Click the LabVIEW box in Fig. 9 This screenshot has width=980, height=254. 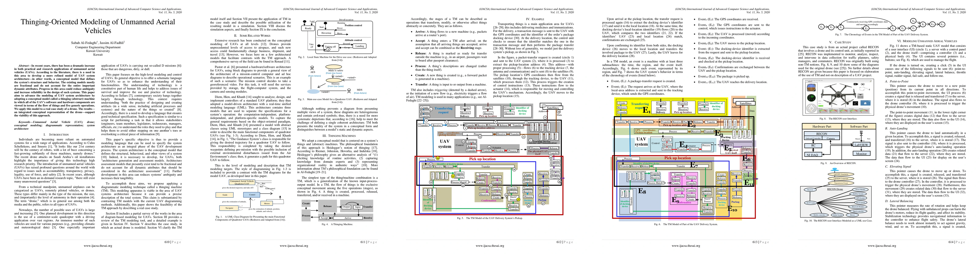click(861, 145)
